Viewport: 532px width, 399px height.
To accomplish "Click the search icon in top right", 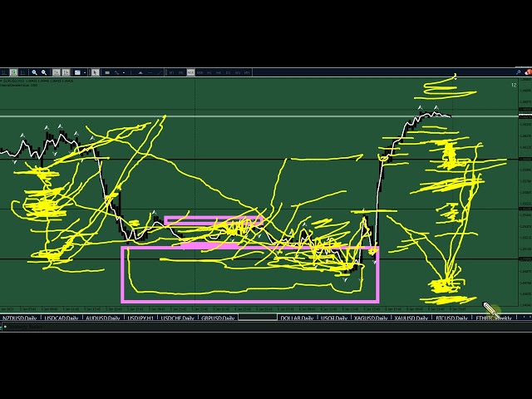I will pyautogui.click(x=516, y=72).
